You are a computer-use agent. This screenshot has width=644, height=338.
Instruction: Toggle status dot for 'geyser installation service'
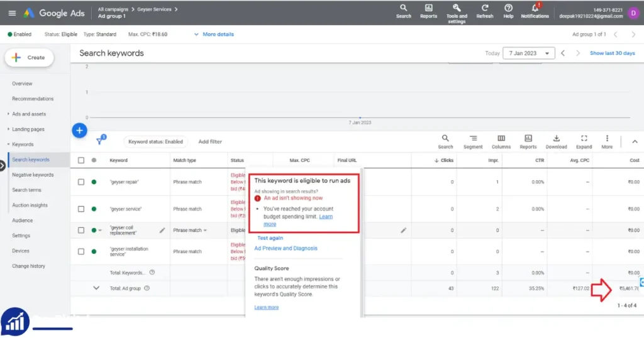[94, 251]
